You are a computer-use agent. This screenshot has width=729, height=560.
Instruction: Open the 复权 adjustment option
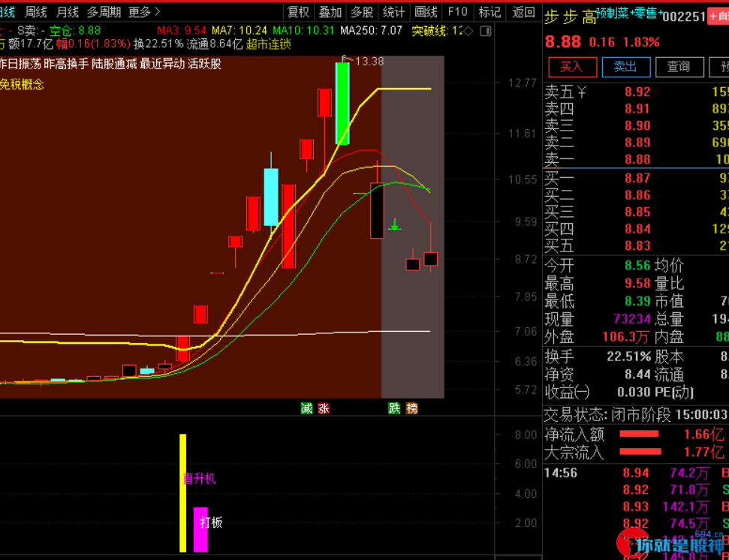[299, 12]
